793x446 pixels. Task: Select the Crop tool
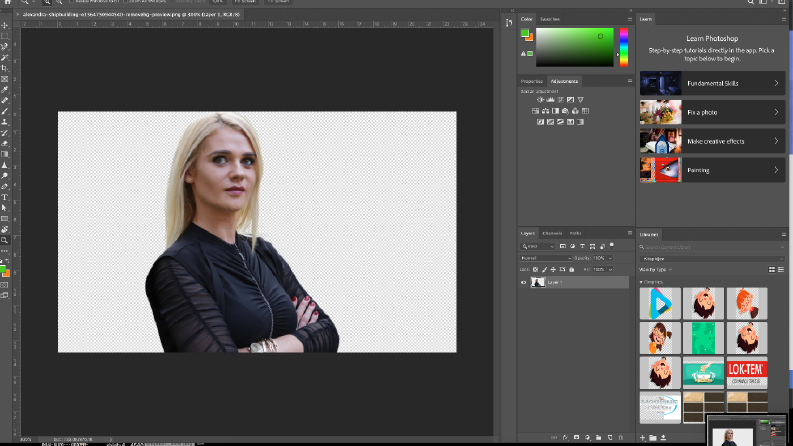click(x=5, y=68)
